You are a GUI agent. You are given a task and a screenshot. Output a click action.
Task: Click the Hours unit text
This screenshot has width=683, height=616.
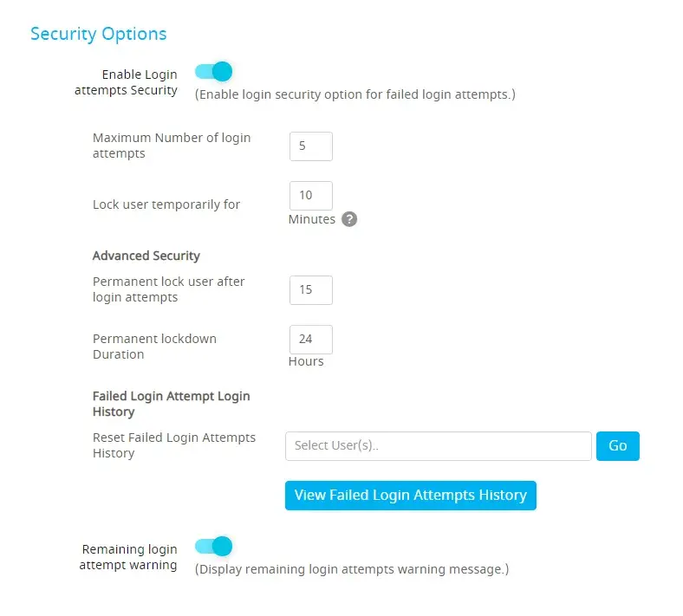tap(306, 361)
